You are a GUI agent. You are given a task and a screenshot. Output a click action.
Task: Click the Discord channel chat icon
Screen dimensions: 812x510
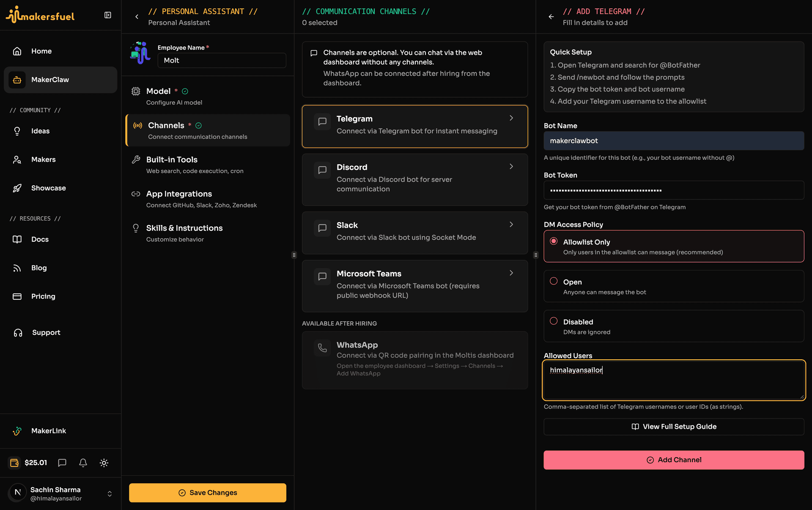pos(322,170)
